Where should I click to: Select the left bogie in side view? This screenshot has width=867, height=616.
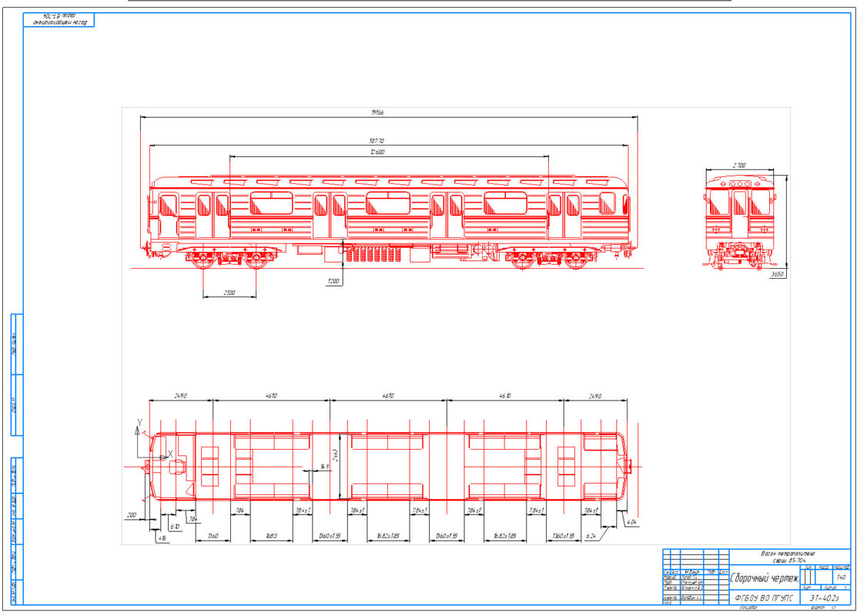[x=229, y=257]
